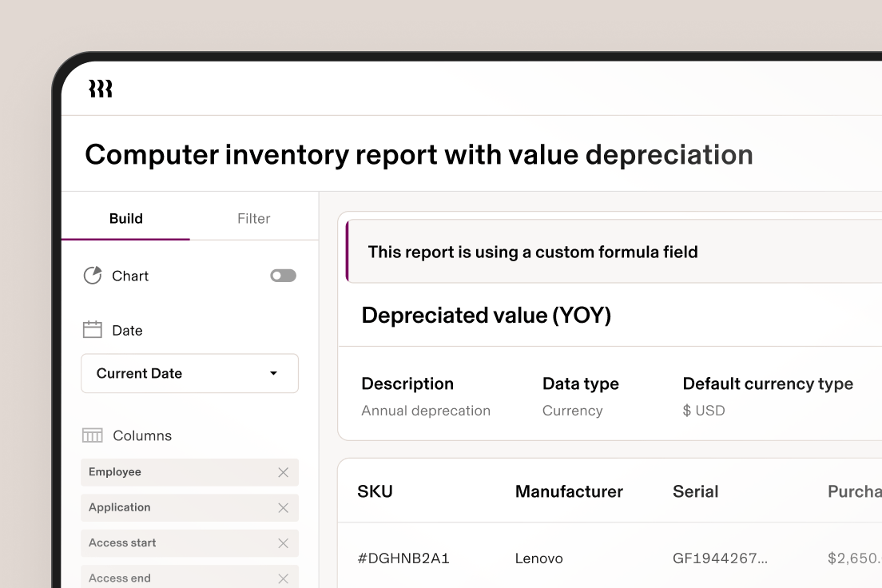
Task: Click the SKU column header
Action: point(375,491)
